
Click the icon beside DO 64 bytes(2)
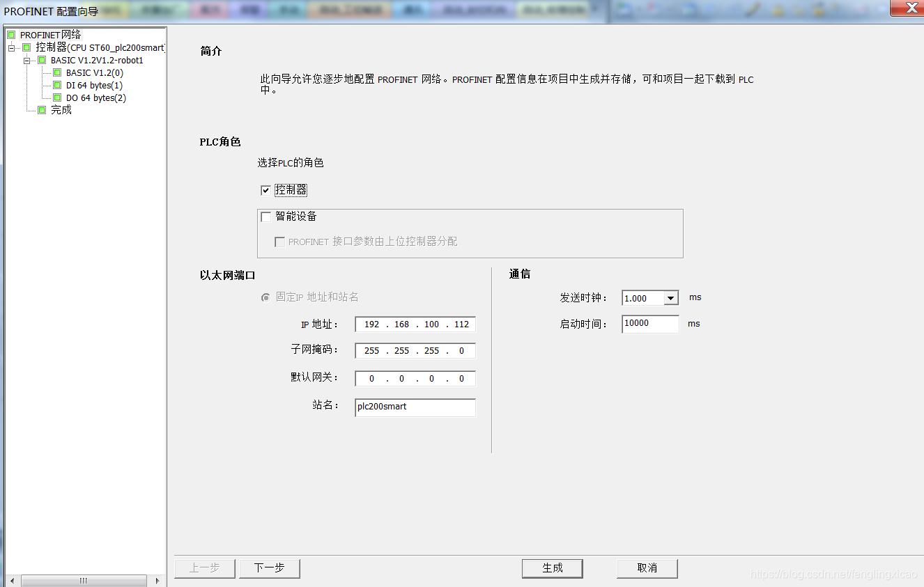click(56, 97)
